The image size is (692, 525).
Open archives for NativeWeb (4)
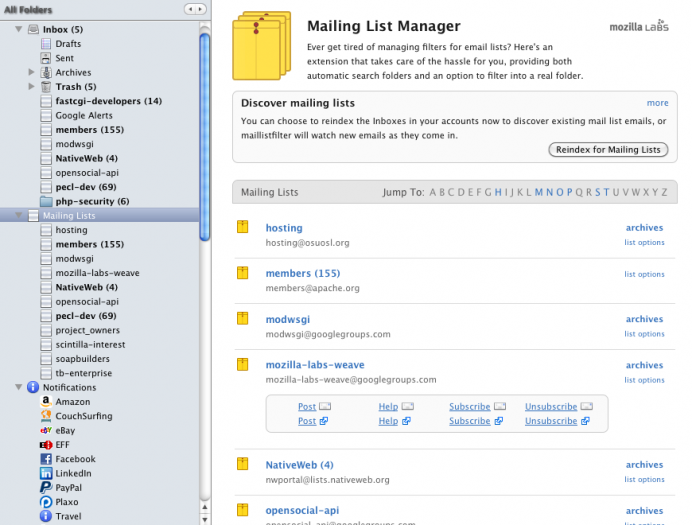[644, 465]
